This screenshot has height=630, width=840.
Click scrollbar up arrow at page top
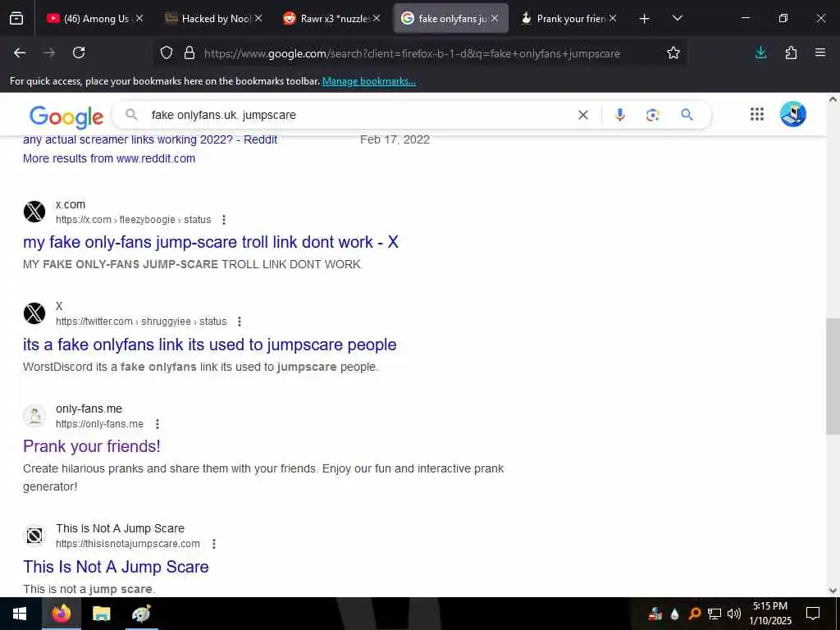[x=833, y=99]
